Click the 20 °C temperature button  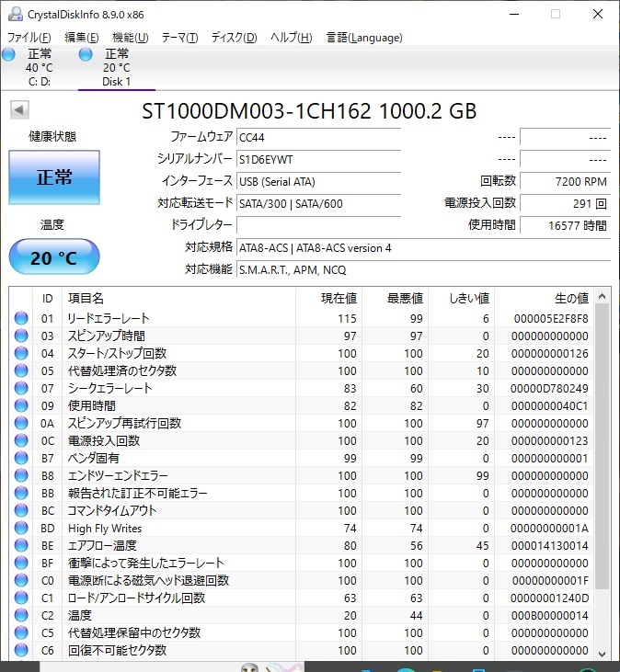[x=54, y=256]
